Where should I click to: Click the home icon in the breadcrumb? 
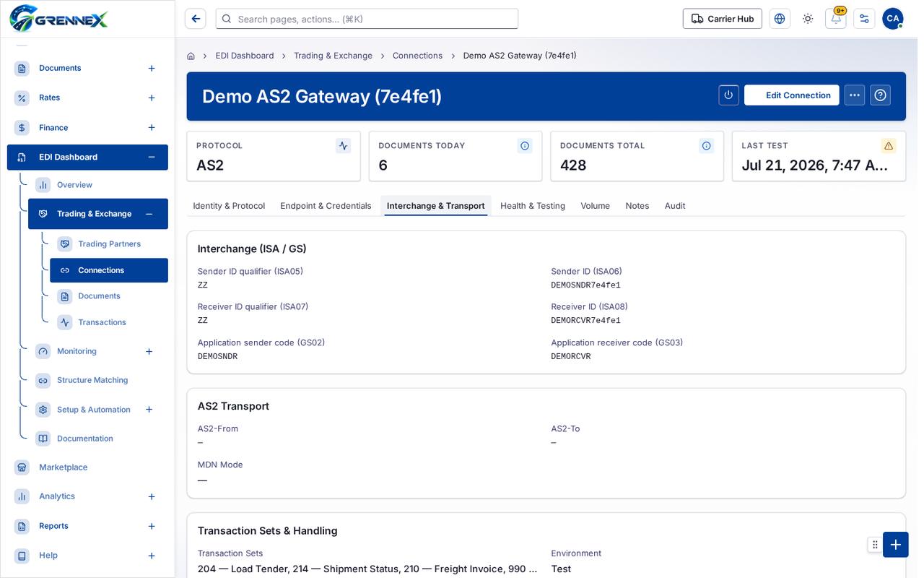tap(191, 56)
